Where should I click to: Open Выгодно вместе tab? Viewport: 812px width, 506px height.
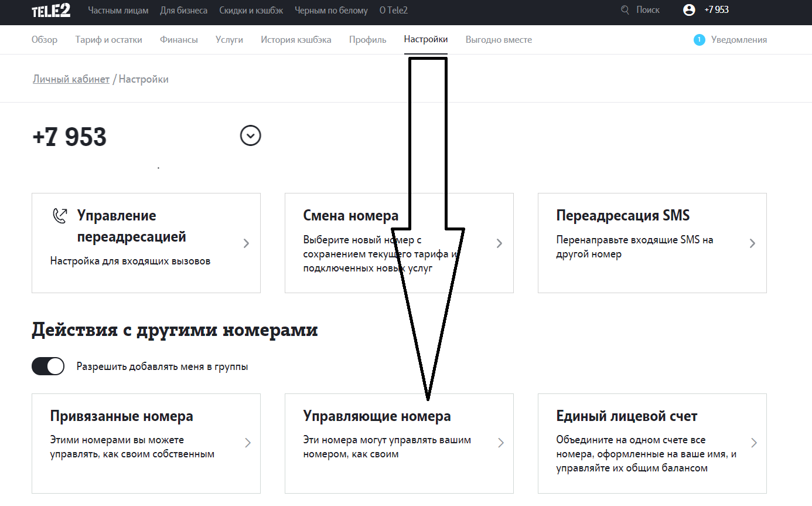click(x=499, y=40)
